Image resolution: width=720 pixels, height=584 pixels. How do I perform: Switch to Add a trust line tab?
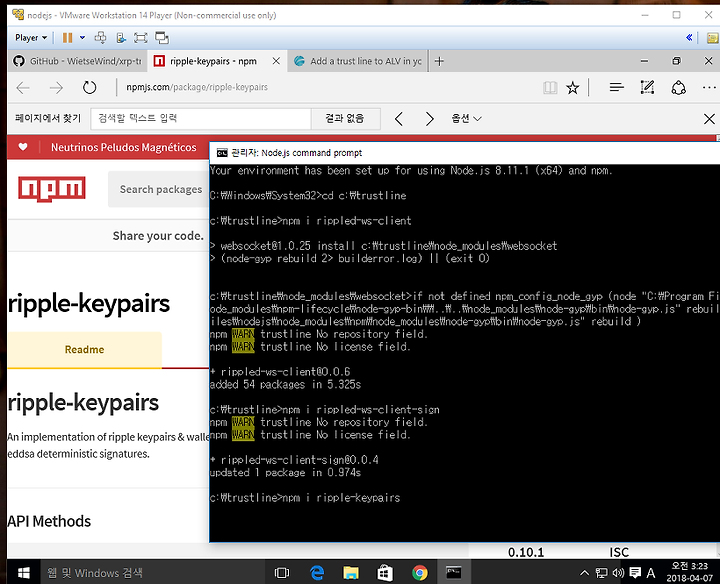click(358, 61)
